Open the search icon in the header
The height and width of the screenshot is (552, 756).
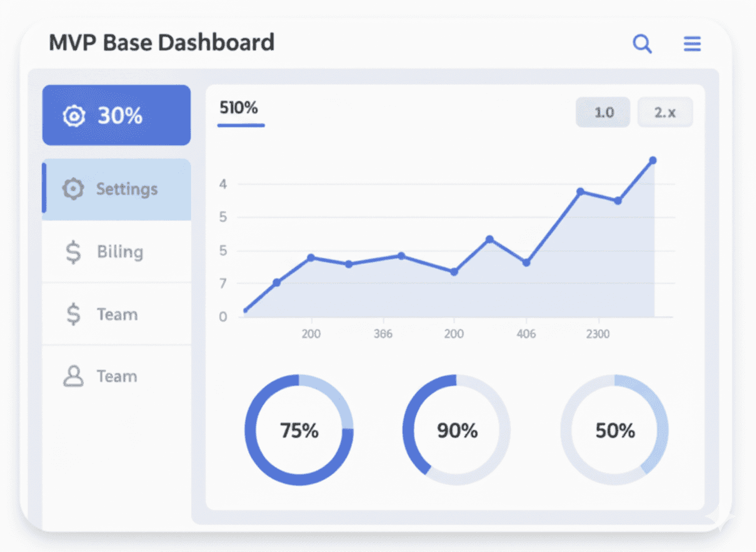[x=642, y=43]
